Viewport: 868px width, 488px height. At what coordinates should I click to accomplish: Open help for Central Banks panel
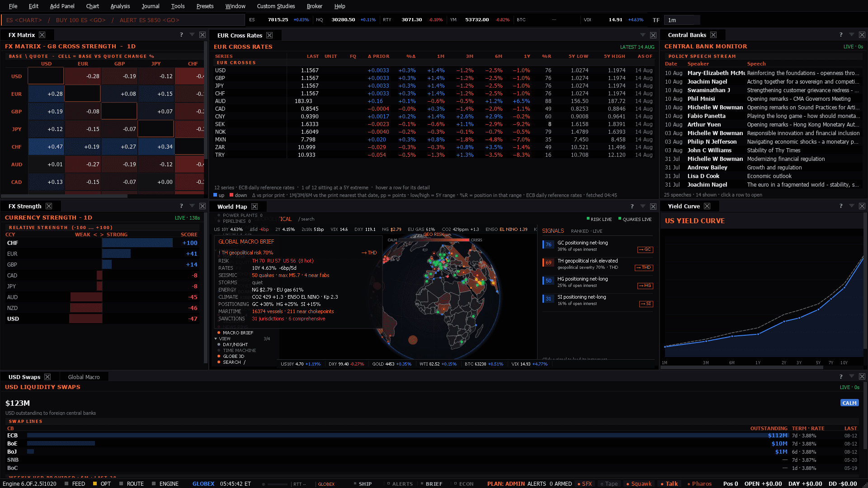841,35
